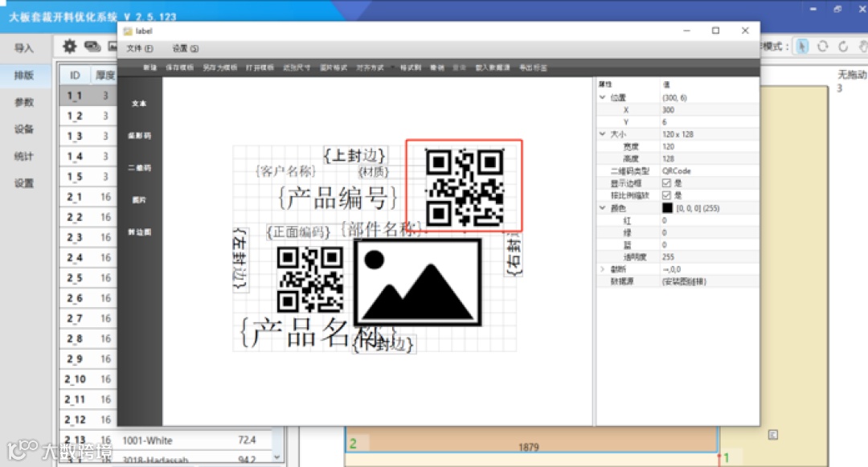Switch to 统计 tab in main sidebar
Image resolution: width=868 pixels, height=467 pixels.
pyautogui.click(x=24, y=156)
